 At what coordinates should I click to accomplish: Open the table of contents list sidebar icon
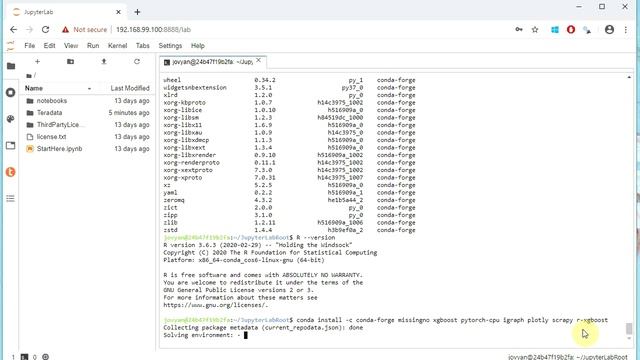click(11, 198)
